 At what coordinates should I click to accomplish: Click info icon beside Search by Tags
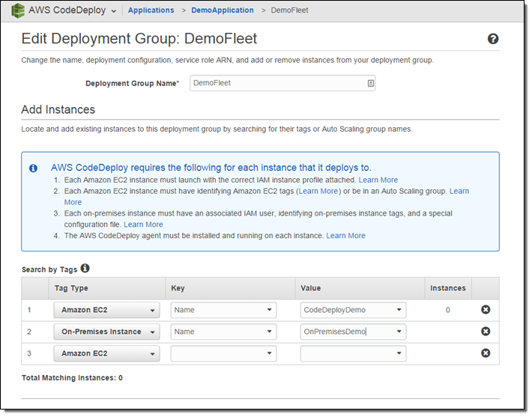point(85,269)
